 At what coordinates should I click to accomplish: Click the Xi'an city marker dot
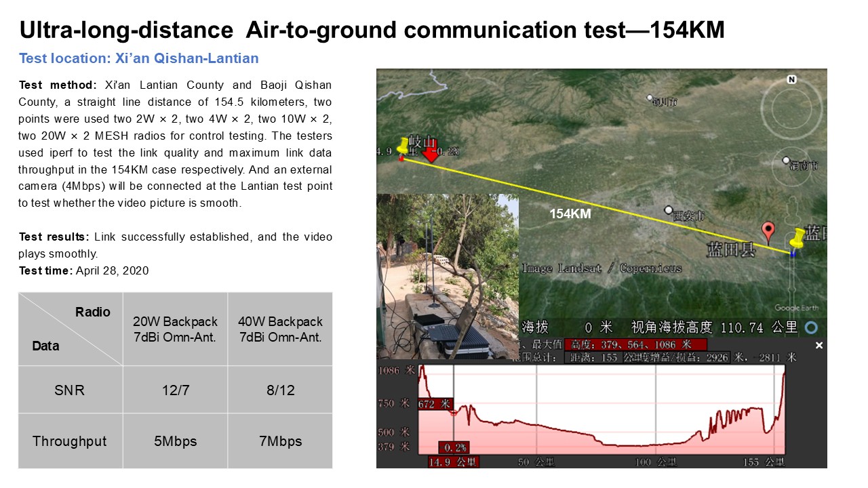pyautogui.click(x=669, y=210)
